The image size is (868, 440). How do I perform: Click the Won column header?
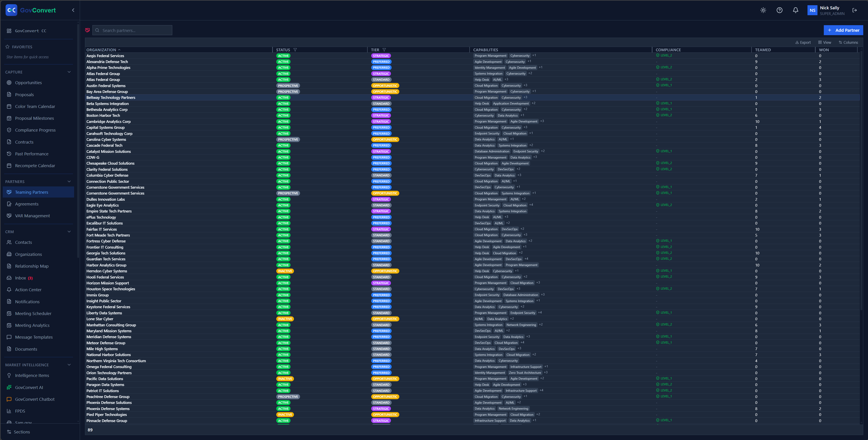pyautogui.click(x=824, y=50)
